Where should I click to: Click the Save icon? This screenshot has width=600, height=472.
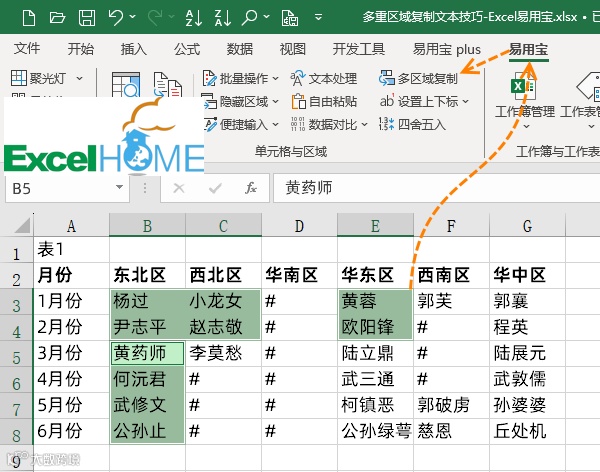pos(87,18)
